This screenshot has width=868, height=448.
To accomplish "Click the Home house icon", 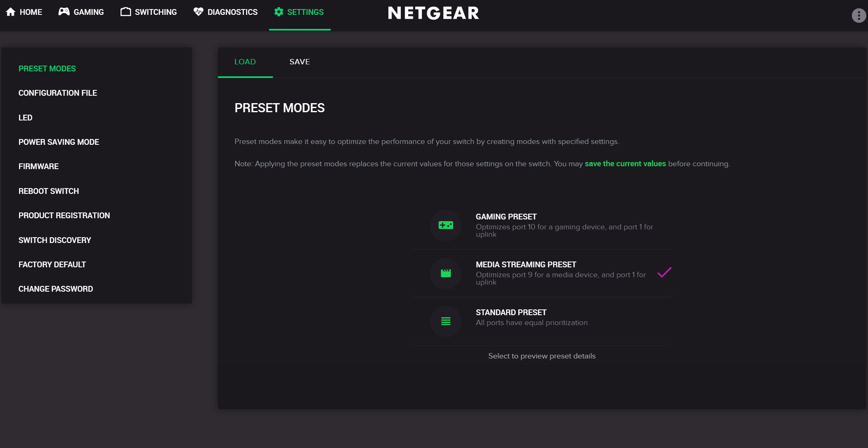I will 11,12.
